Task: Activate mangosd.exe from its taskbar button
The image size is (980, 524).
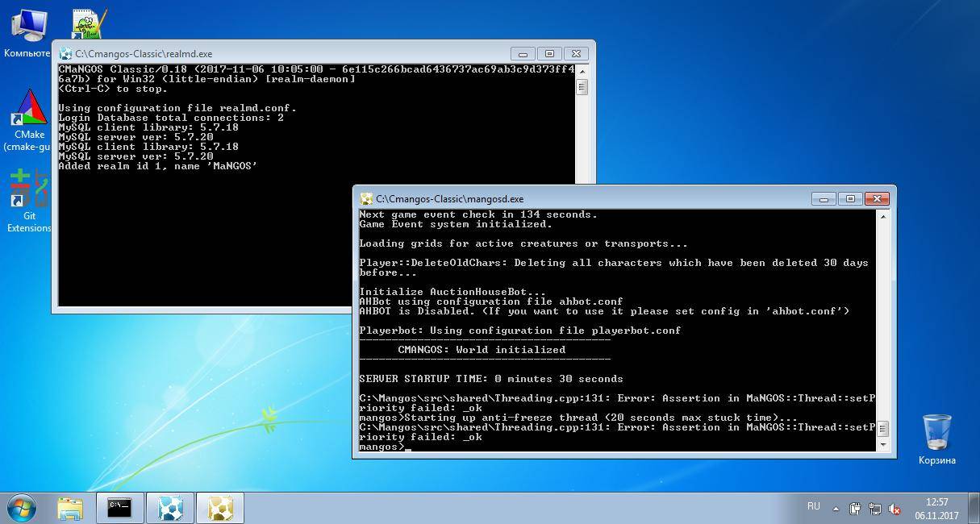Action: tap(220, 508)
